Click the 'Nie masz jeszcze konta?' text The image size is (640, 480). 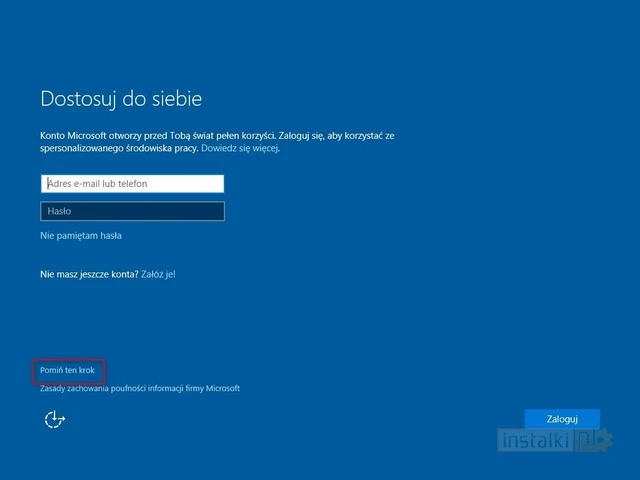pyautogui.click(x=88, y=273)
